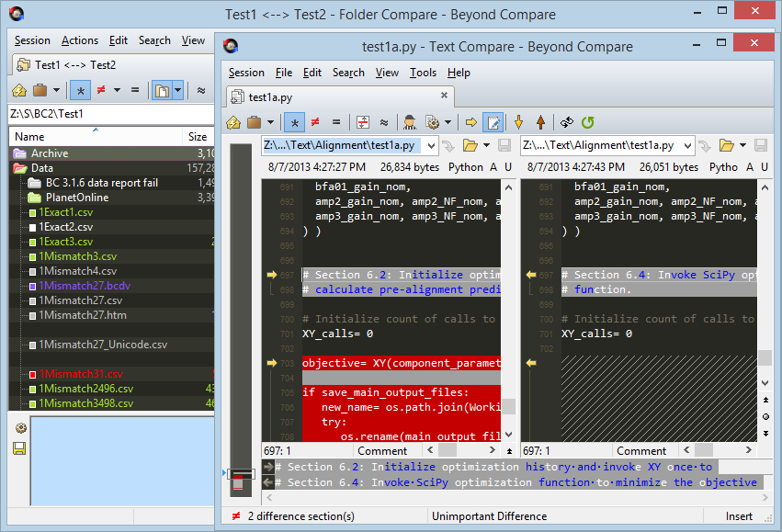Click the Show Context icon in Text Compare
The image size is (782, 532).
(x=363, y=122)
